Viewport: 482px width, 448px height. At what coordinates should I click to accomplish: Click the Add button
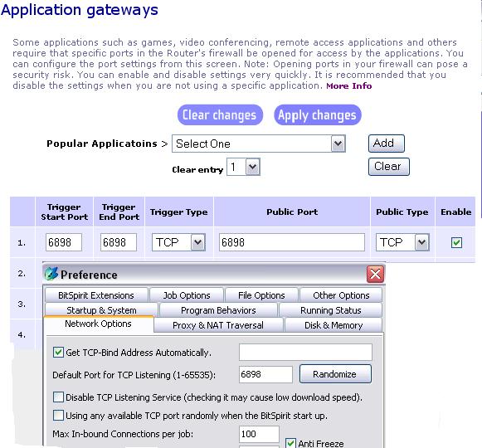(x=387, y=144)
